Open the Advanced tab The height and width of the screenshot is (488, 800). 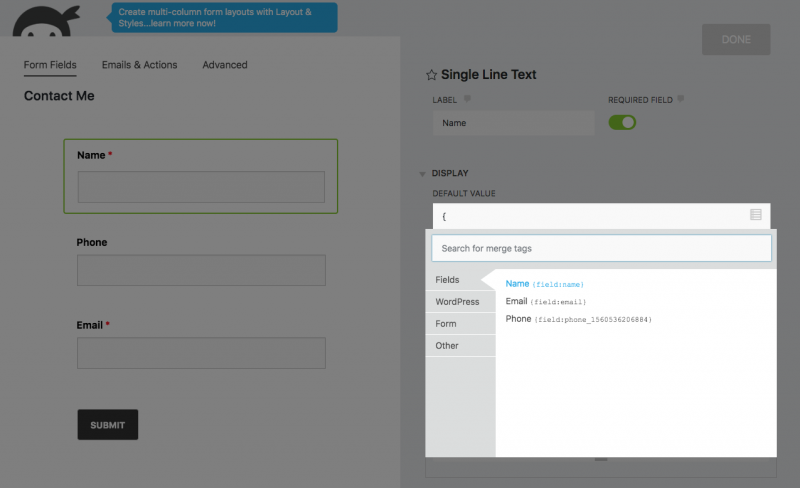225,65
